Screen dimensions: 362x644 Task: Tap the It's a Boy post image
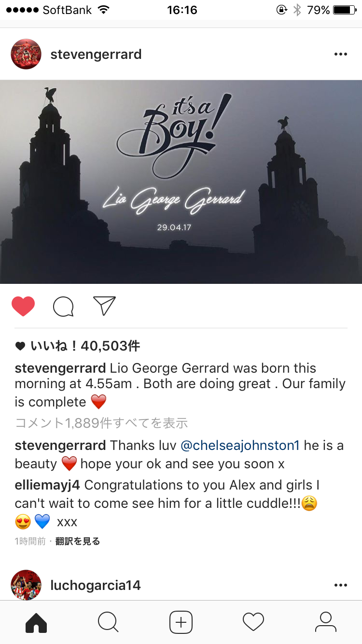tap(181, 182)
